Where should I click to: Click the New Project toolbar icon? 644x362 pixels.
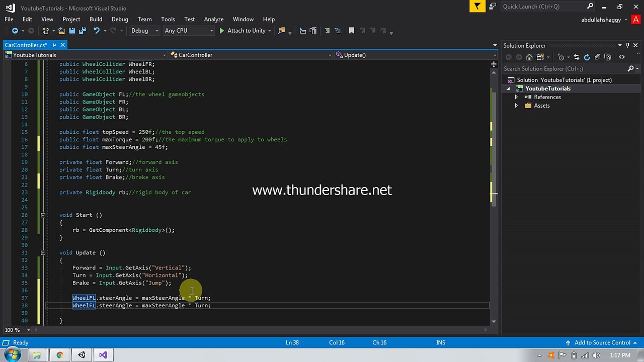(x=45, y=31)
